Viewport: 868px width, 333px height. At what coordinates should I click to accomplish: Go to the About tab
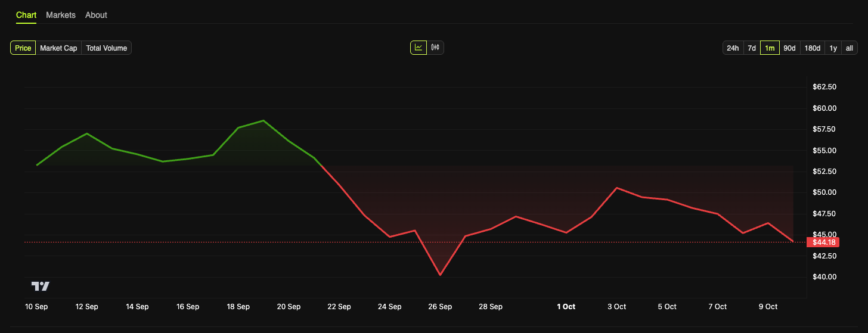point(96,15)
